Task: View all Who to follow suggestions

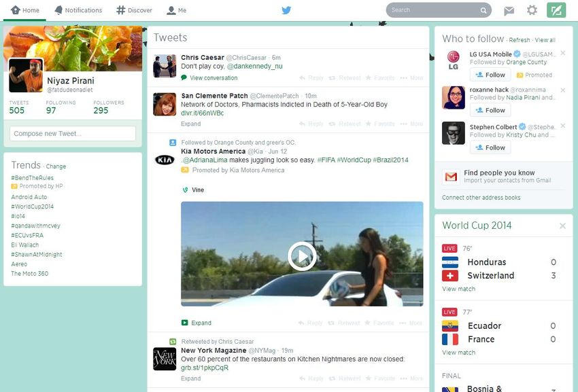Action: [x=545, y=40]
